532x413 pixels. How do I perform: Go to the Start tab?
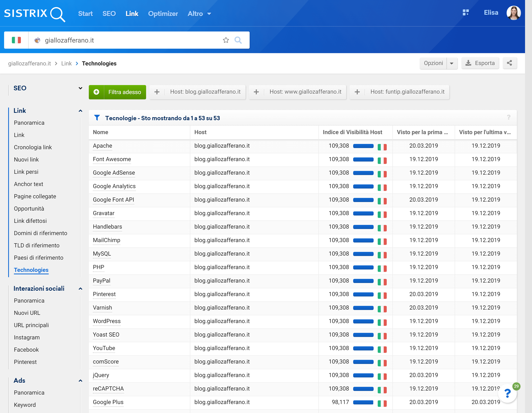click(85, 14)
